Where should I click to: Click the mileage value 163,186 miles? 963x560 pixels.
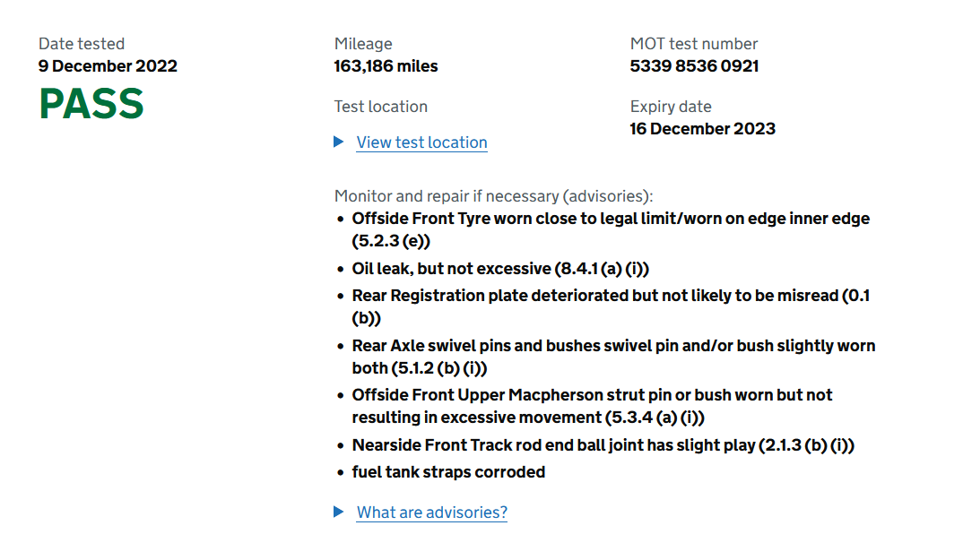point(386,65)
